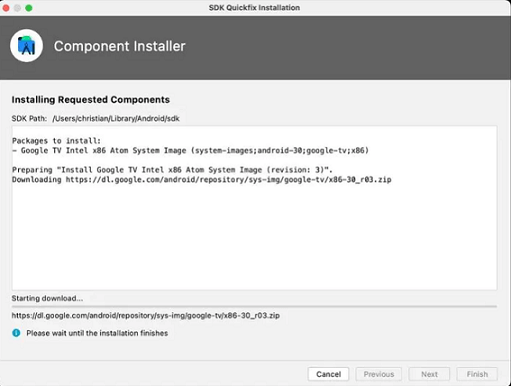Click the Android Studio logo icon
Screen dimensions: 511x386
click(x=26, y=46)
